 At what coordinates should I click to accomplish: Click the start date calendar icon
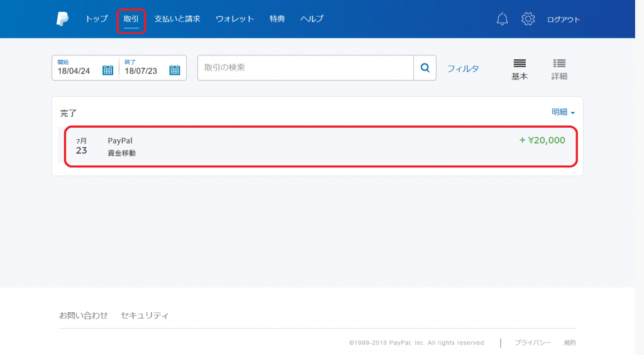(108, 70)
